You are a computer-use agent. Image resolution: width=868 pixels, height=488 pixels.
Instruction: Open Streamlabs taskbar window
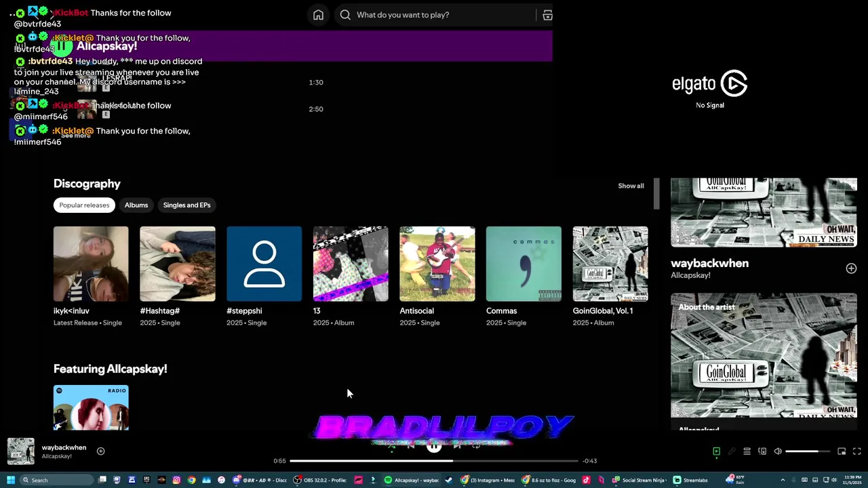[690, 480]
